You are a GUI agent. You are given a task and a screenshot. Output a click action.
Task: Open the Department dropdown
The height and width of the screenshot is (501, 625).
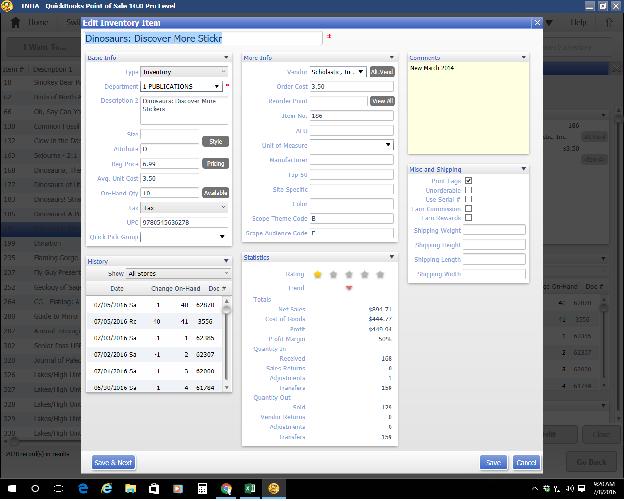pyautogui.click(x=217, y=86)
